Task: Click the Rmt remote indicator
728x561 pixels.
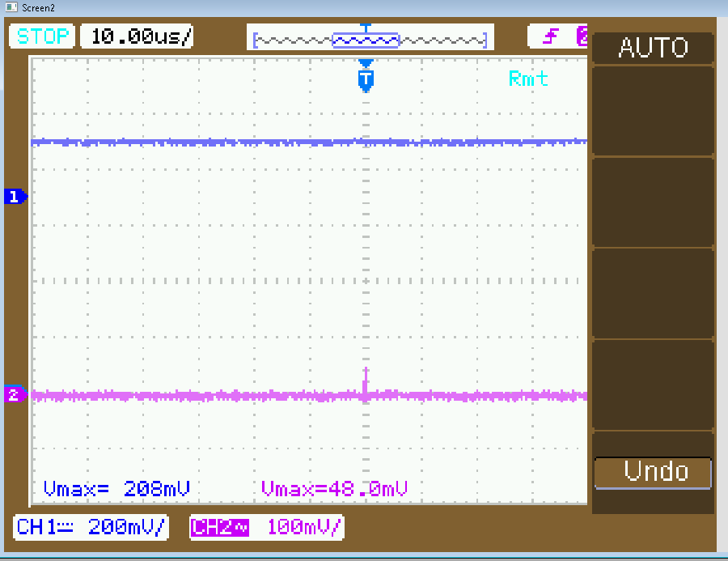Action: (x=528, y=79)
